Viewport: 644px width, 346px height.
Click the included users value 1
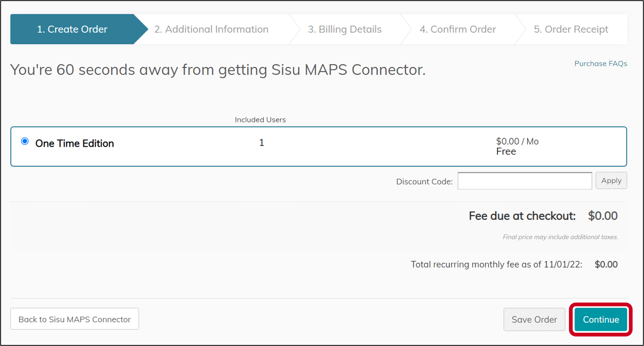[x=262, y=143]
